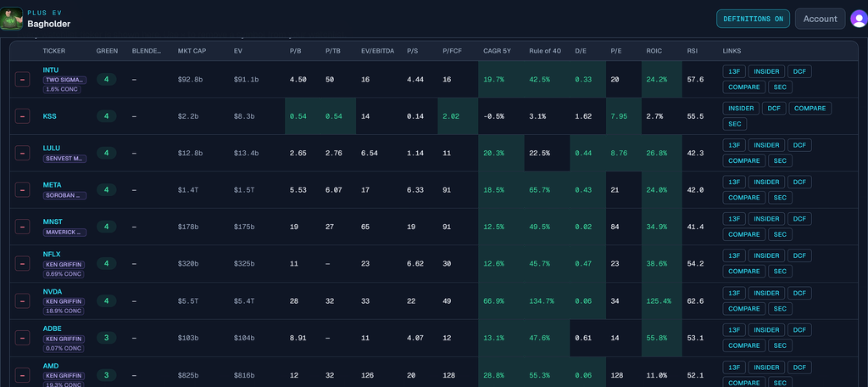Open 13F link for INTU
This screenshot has height=387, width=868.
coord(734,71)
